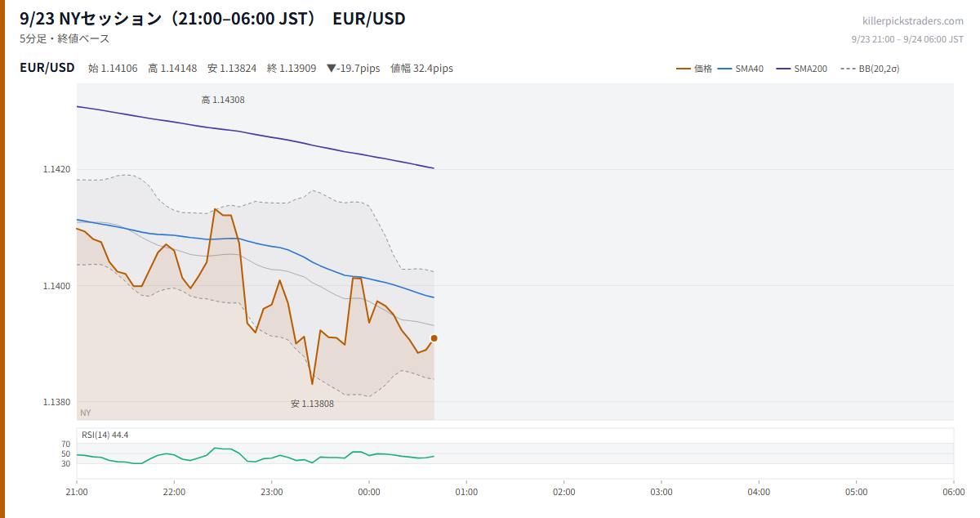Click the 高 1.14308 chart annotation
Viewport: 980px width, 518px height.
(223, 100)
